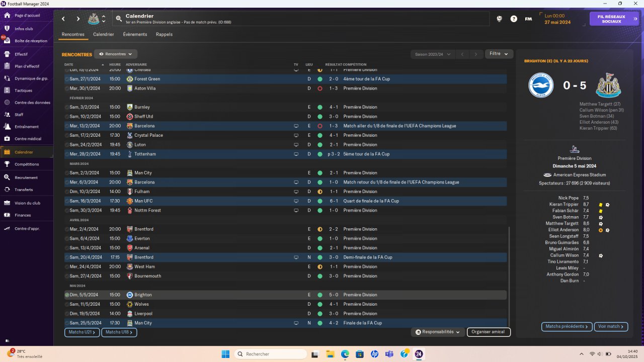Screen dimensions: 644x362
Task: Click the Arsenal opponent name
Action: (x=142, y=248)
